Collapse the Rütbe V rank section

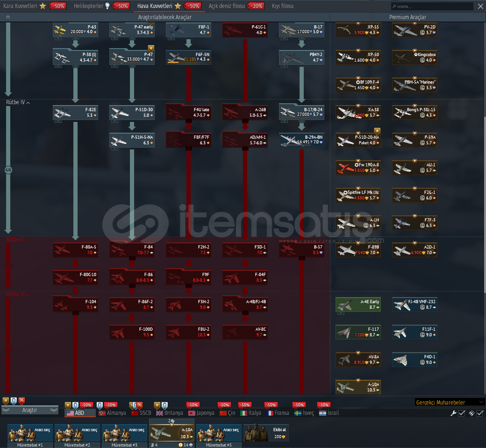pyautogui.click(x=17, y=240)
